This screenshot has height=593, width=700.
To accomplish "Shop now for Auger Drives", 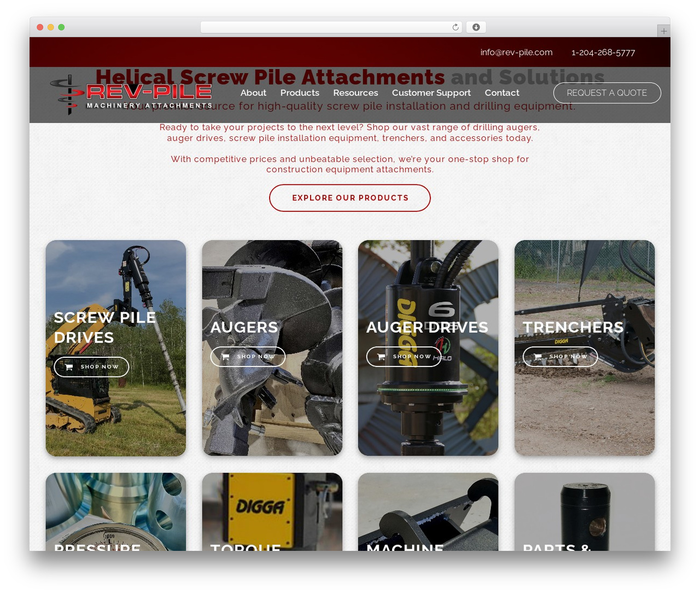I will tap(404, 357).
